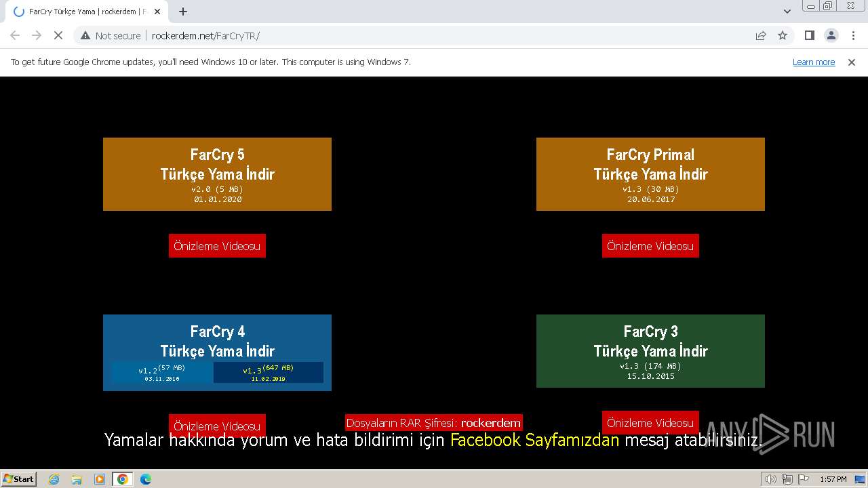
Task: Go back to previous page
Action: [x=15, y=35]
